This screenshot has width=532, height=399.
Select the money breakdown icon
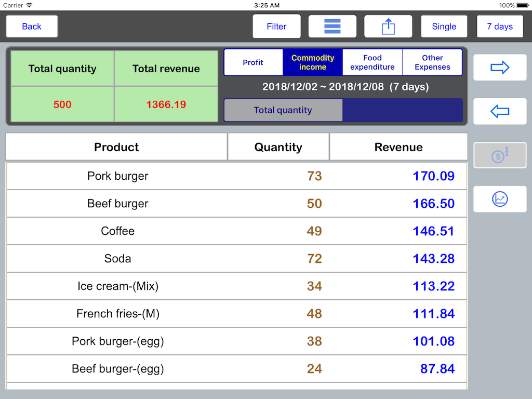pyautogui.click(x=499, y=155)
